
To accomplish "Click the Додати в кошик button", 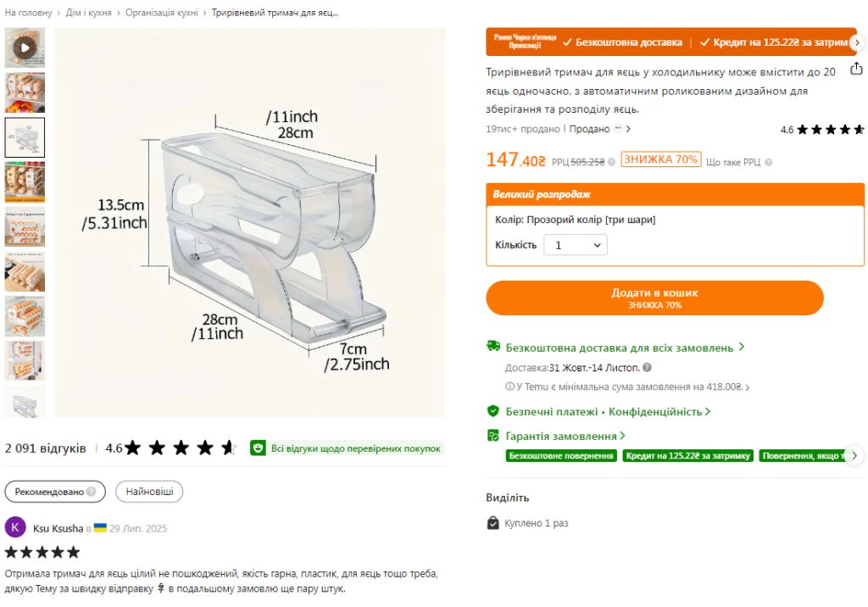I will click(x=654, y=298).
